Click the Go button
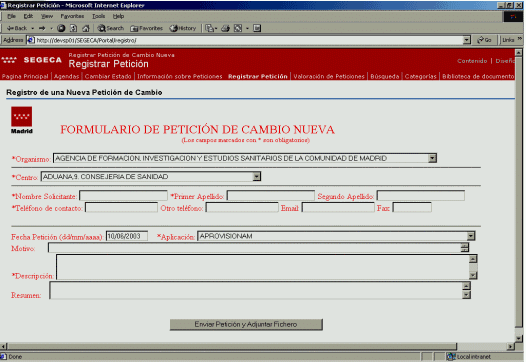This screenshot has height=362, width=526. (484, 40)
